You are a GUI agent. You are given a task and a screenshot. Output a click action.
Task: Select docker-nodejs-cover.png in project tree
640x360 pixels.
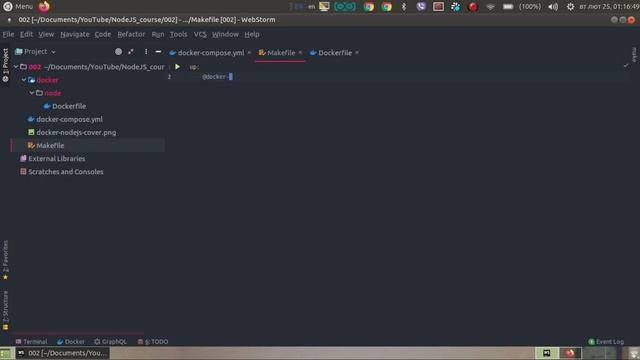coord(76,132)
